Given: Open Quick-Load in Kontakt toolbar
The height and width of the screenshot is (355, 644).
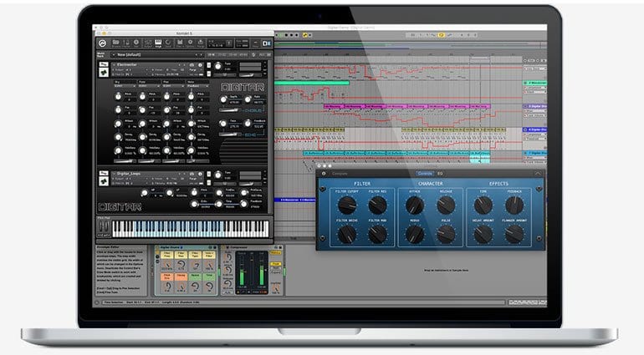Looking at the screenshot, I should [x=167, y=43].
